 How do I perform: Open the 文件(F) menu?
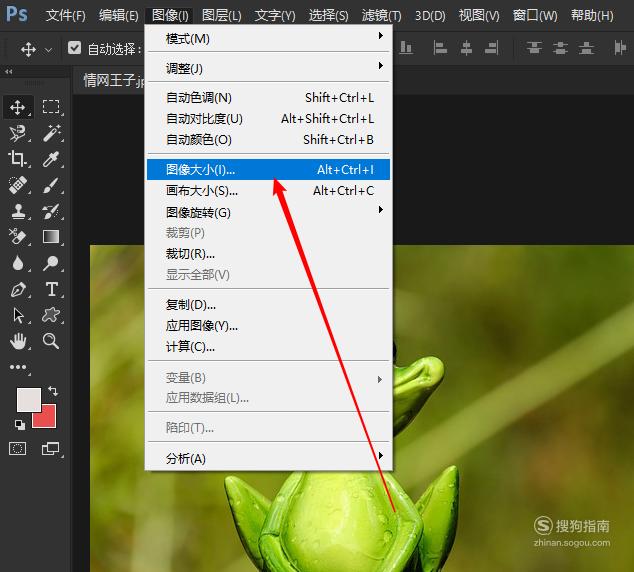pyautogui.click(x=66, y=16)
